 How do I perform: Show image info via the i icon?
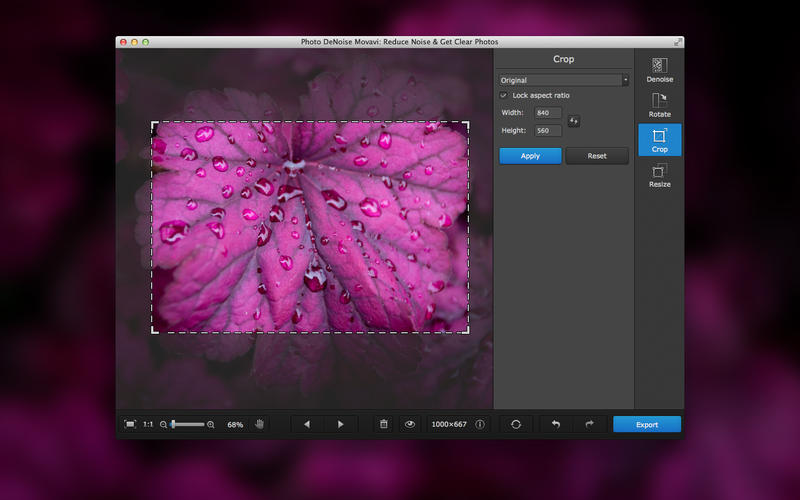point(480,424)
